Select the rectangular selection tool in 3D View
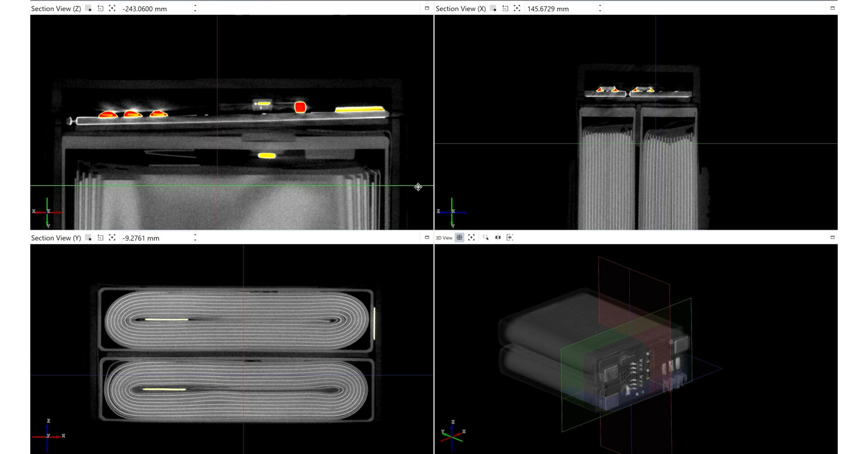This screenshot has width=868, height=454. pos(486,237)
